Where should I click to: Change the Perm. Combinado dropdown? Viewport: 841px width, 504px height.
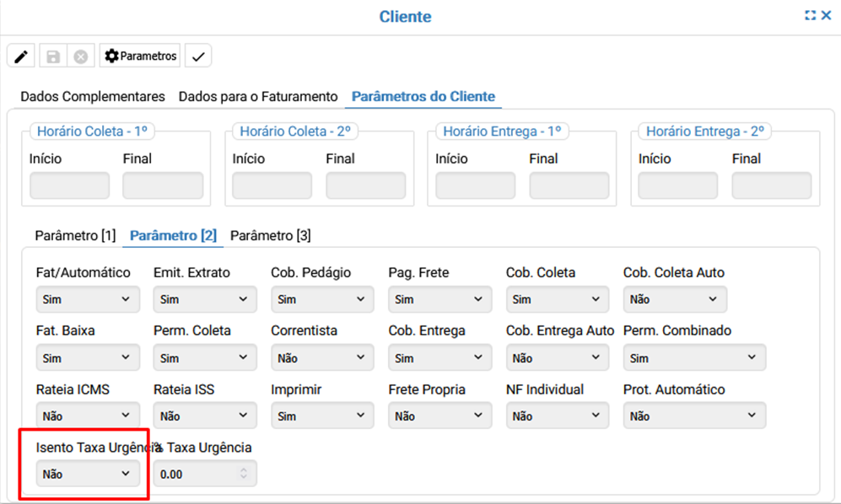(694, 358)
